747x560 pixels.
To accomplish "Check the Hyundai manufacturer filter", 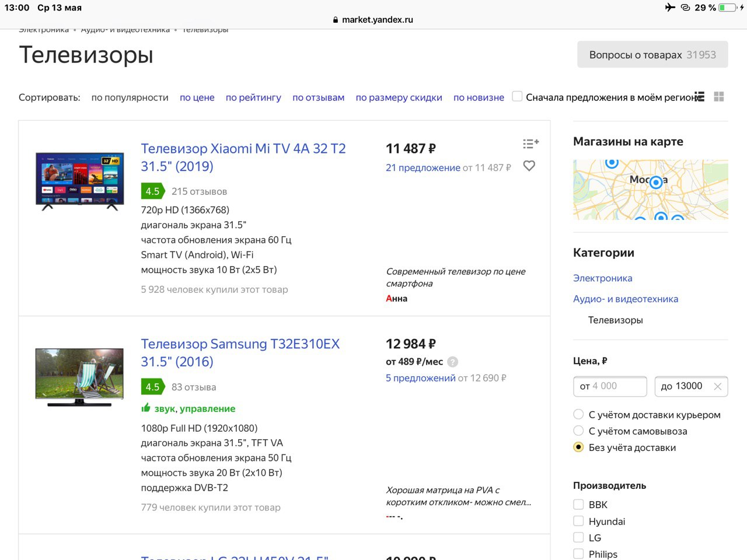I will coord(578,521).
